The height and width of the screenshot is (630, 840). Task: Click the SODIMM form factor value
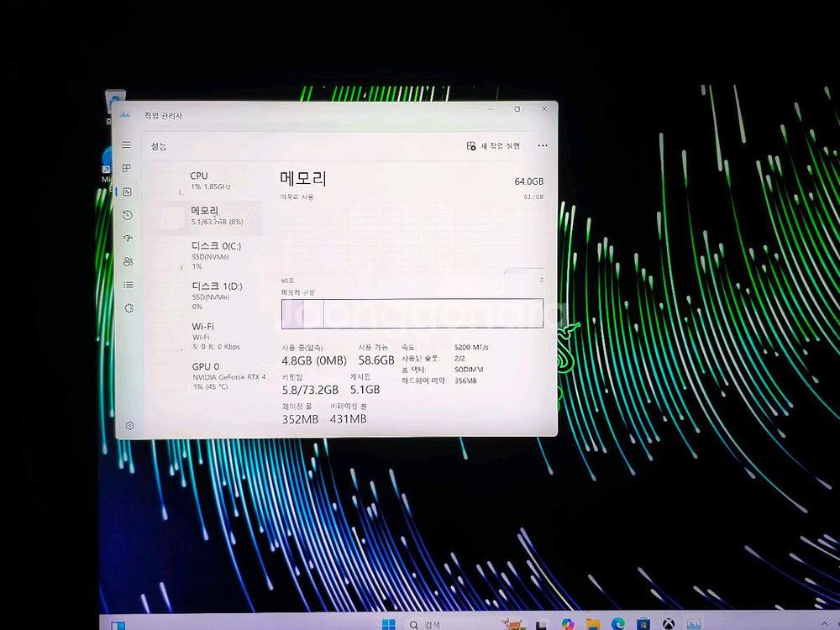click(468, 370)
